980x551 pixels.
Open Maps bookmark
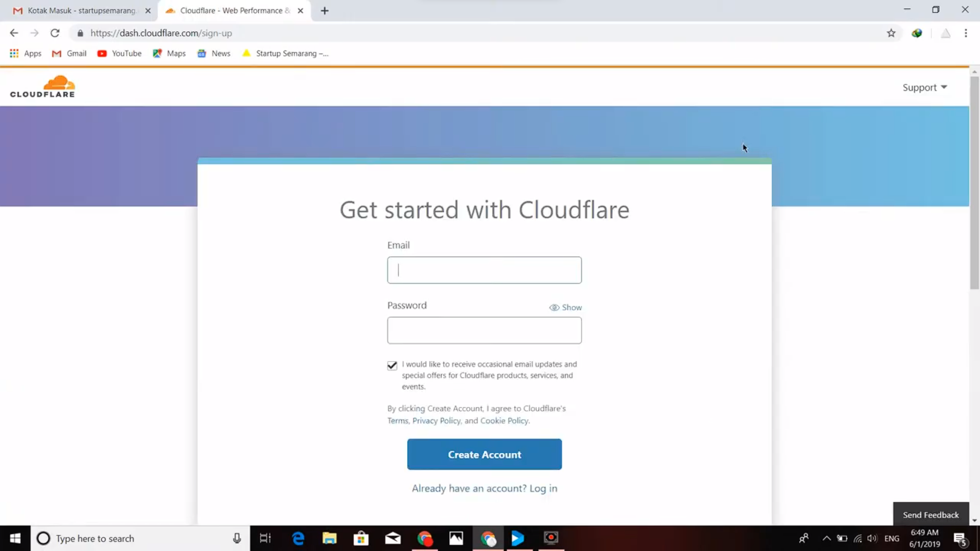tap(169, 53)
